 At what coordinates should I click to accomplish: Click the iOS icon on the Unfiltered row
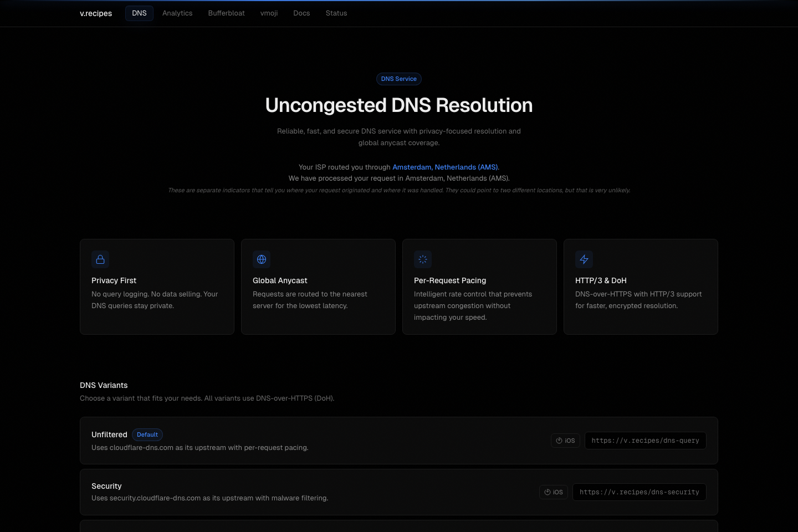click(x=565, y=441)
